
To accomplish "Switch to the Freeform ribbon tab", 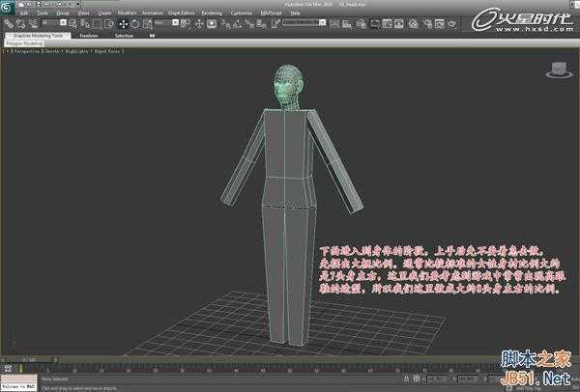I will tap(89, 36).
